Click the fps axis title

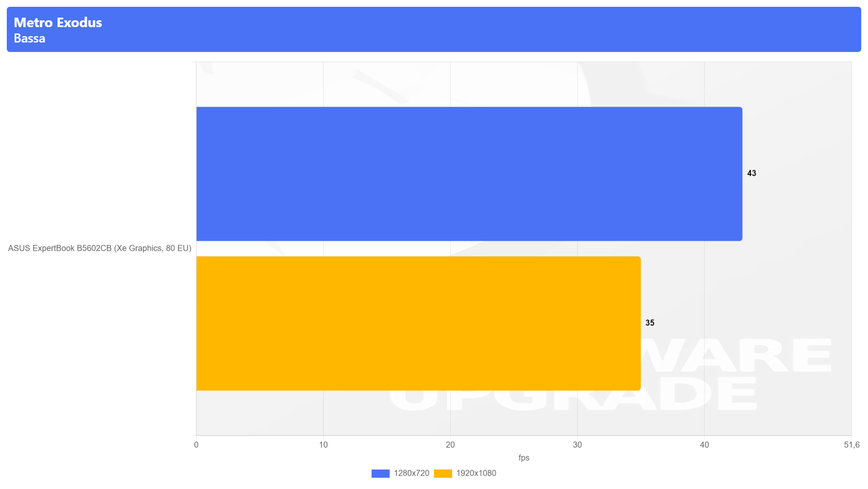[x=524, y=458]
